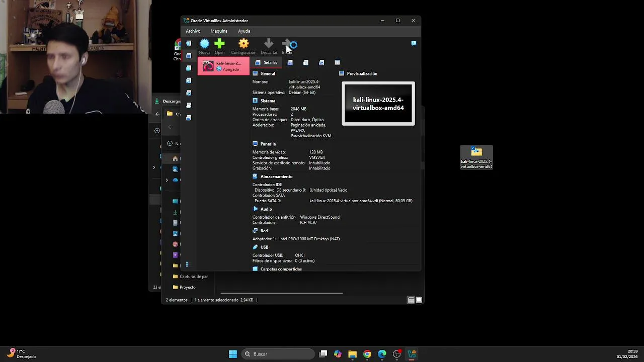Switch File Explorer to details view icon
The image size is (644, 362).
point(411,300)
